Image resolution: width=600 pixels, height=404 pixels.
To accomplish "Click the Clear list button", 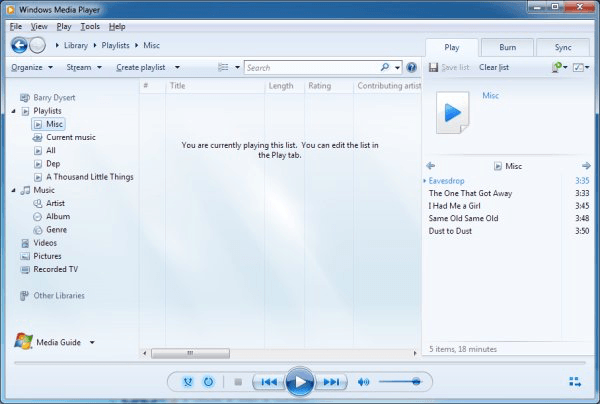I will coord(494,67).
